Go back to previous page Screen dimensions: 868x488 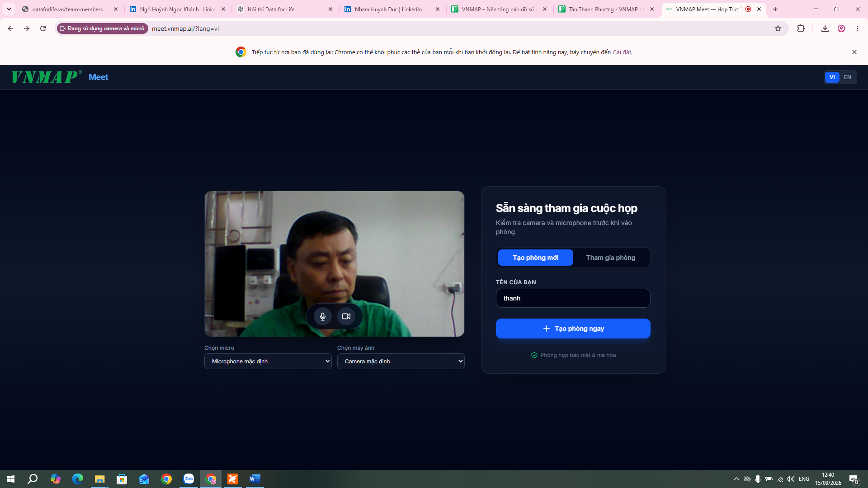pos(10,28)
